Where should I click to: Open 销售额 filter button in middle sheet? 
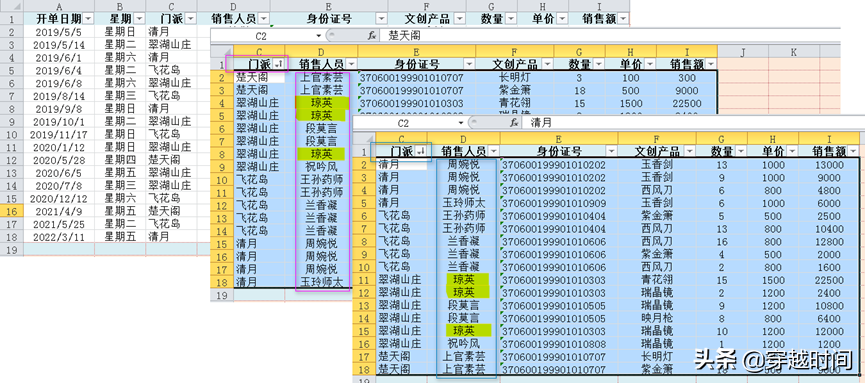(x=711, y=64)
